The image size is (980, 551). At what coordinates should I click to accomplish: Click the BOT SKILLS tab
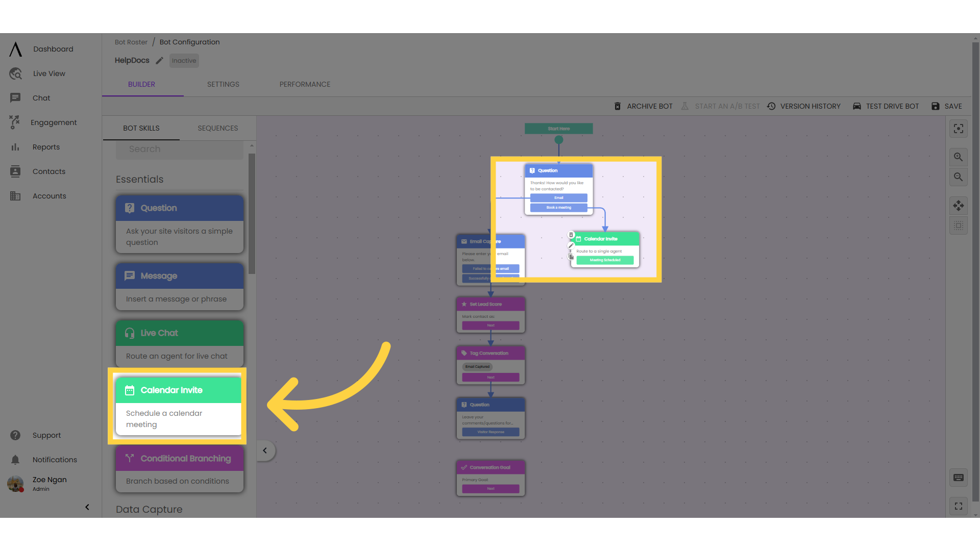pyautogui.click(x=141, y=128)
